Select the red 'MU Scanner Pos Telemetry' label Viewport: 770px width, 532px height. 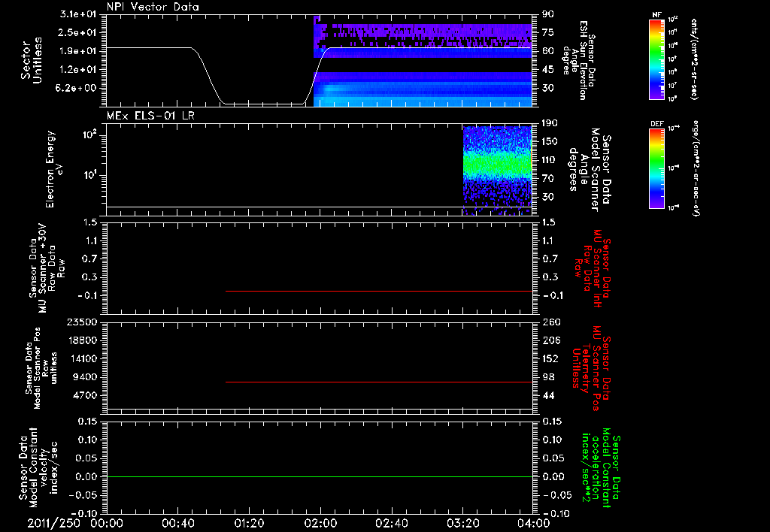point(591,368)
